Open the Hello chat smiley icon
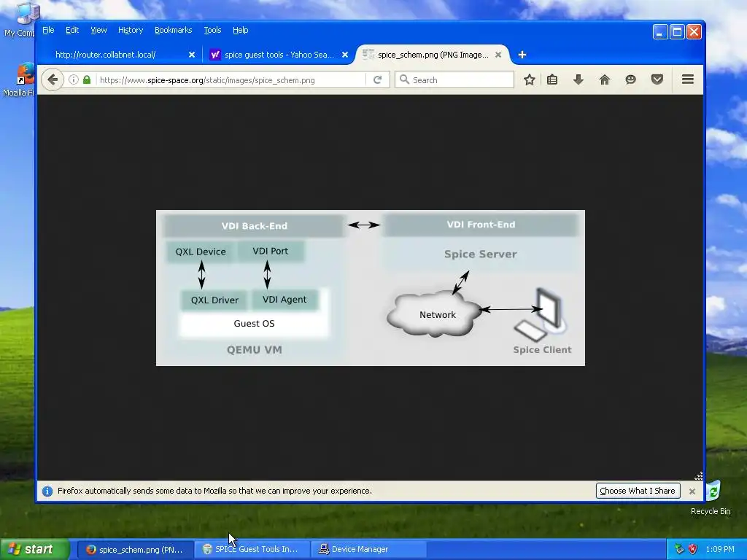This screenshot has width=747, height=560. [631, 79]
